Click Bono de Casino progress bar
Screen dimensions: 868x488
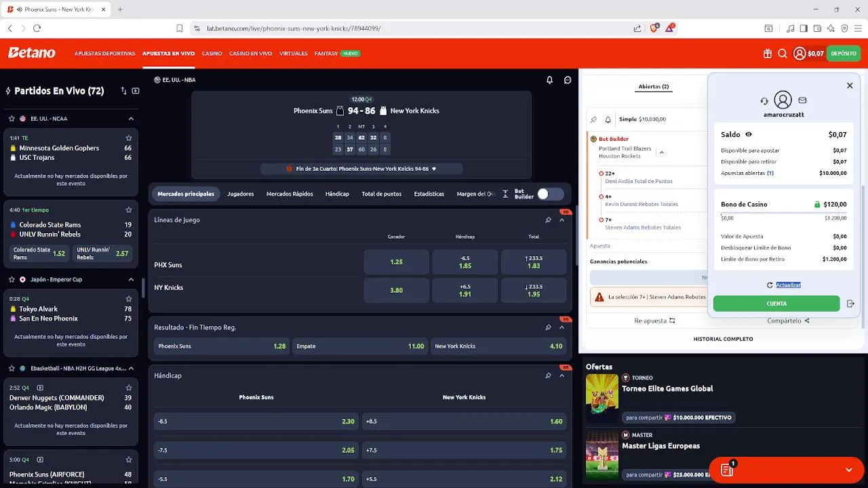784,213
